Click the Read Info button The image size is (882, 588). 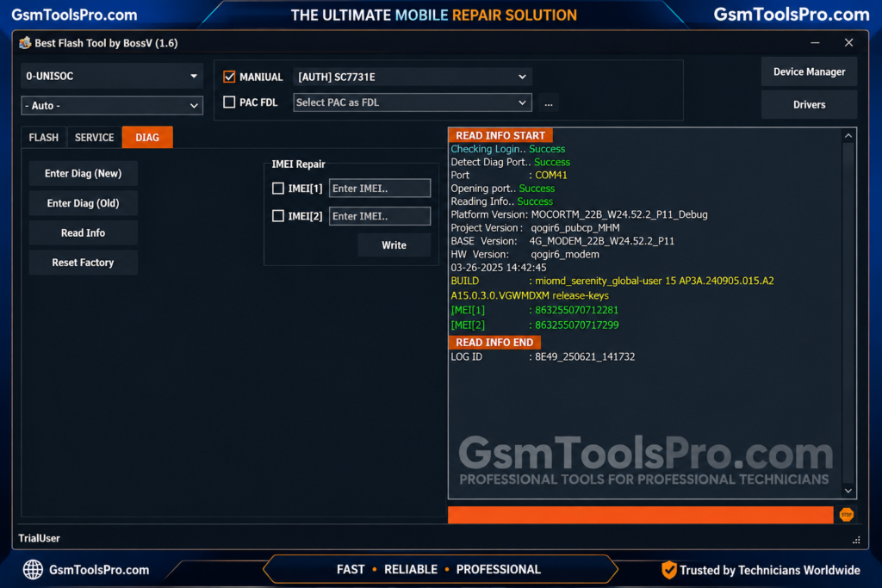[x=84, y=232]
